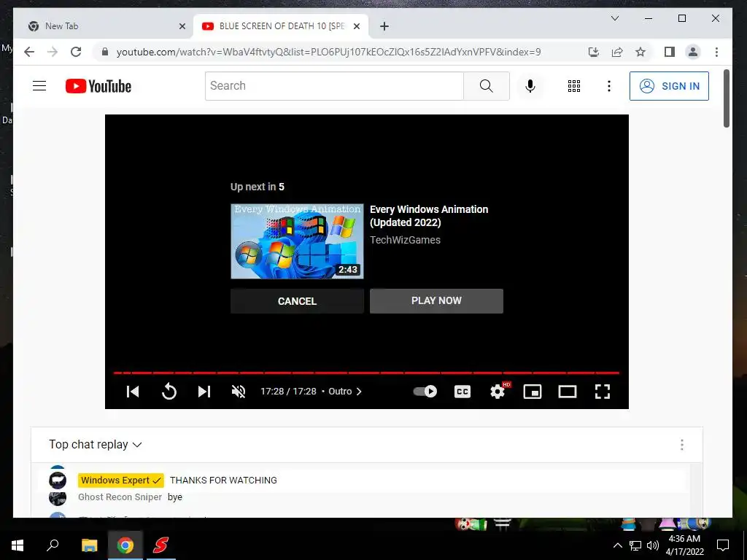Show hidden system tray icons
The image size is (747, 560).
coord(617,545)
